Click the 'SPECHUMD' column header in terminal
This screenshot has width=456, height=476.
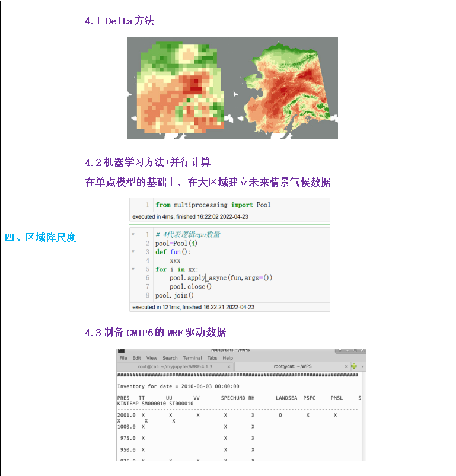(x=233, y=398)
